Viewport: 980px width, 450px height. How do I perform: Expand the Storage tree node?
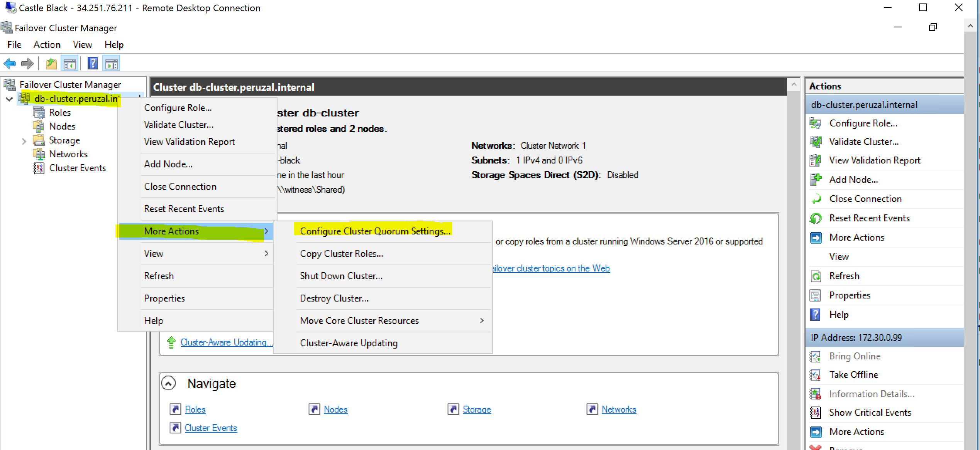pos(24,141)
